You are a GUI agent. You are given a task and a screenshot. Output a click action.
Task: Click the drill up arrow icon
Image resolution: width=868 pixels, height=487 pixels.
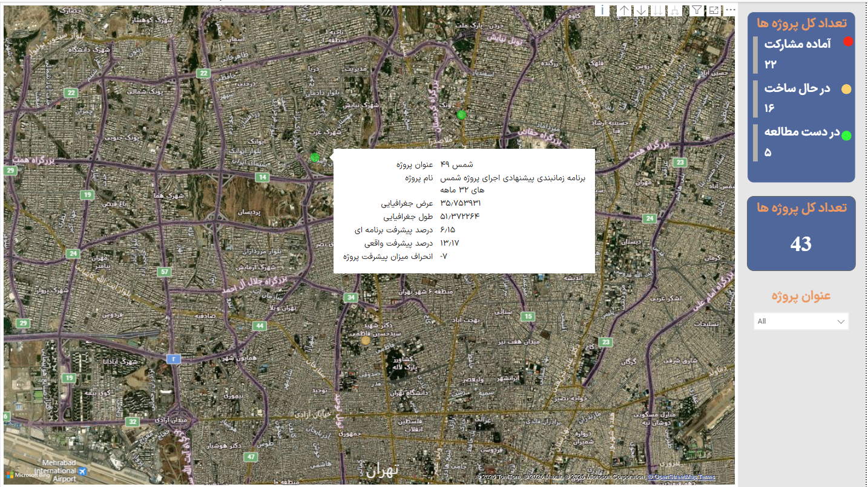624,10
